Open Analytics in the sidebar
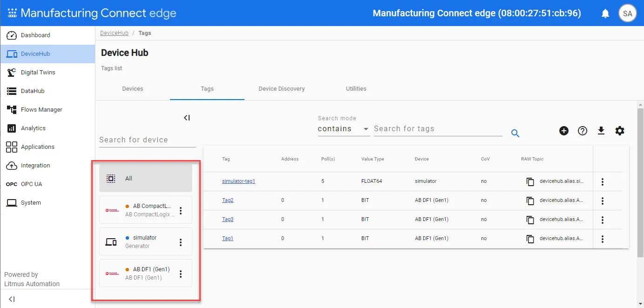This screenshot has height=308, width=644. 47,128
